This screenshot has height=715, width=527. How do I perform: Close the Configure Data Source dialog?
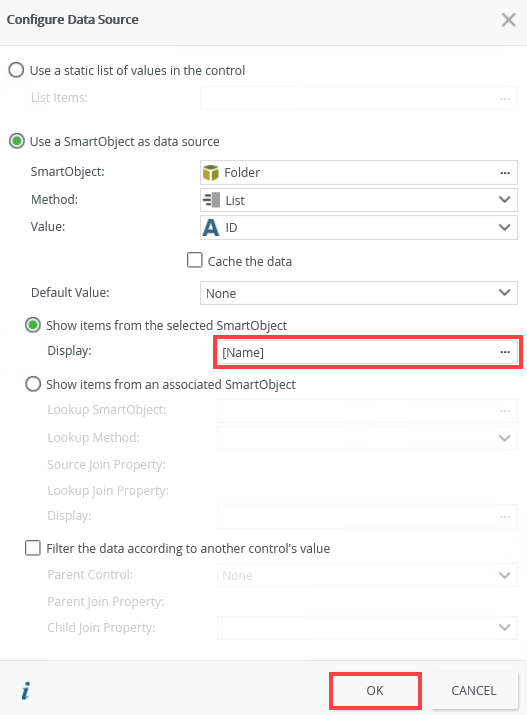click(x=508, y=20)
